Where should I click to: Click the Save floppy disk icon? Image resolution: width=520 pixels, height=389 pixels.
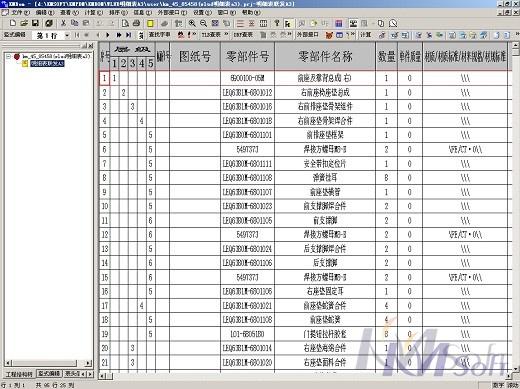(x=35, y=23)
